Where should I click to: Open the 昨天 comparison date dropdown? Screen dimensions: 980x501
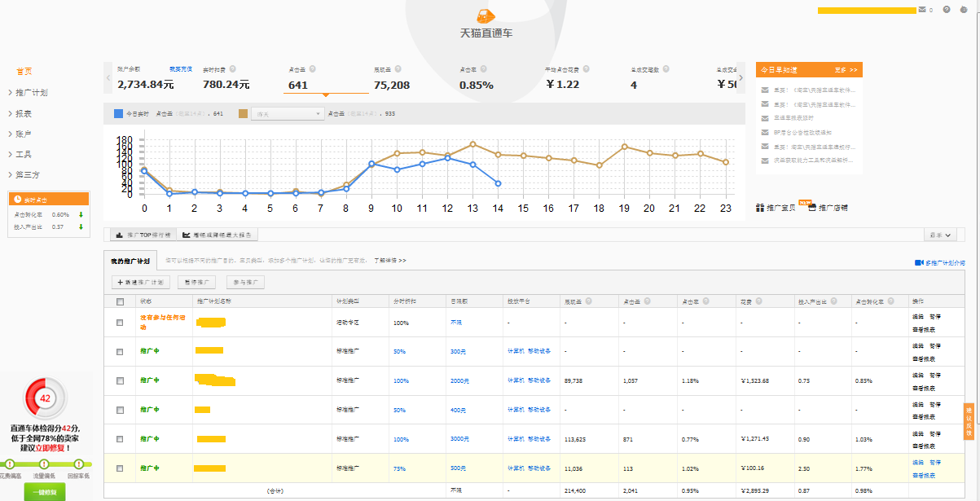pyautogui.click(x=288, y=114)
